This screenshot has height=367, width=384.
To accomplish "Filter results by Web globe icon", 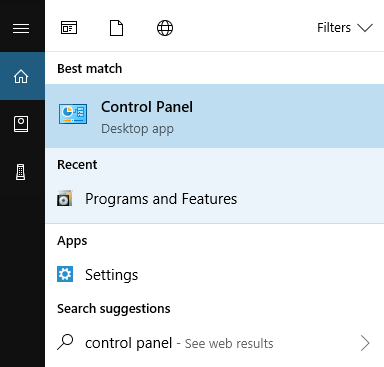I will click(x=165, y=28).
